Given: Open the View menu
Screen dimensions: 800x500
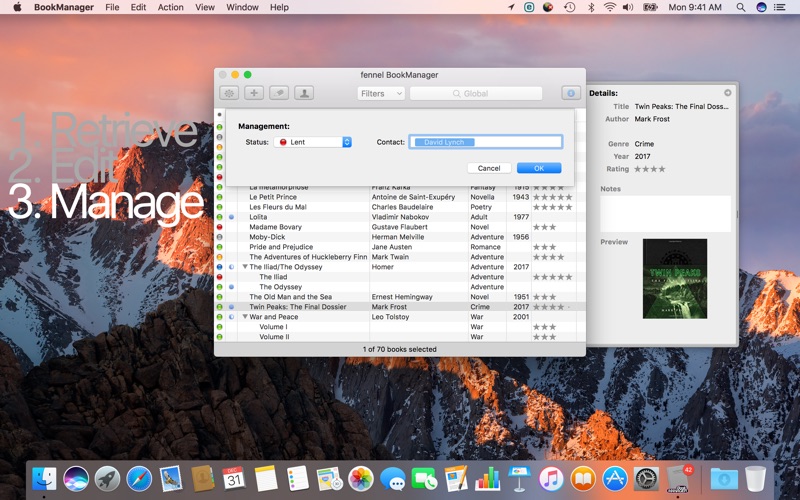Looking at the screenshot, I should pos(205,7).
